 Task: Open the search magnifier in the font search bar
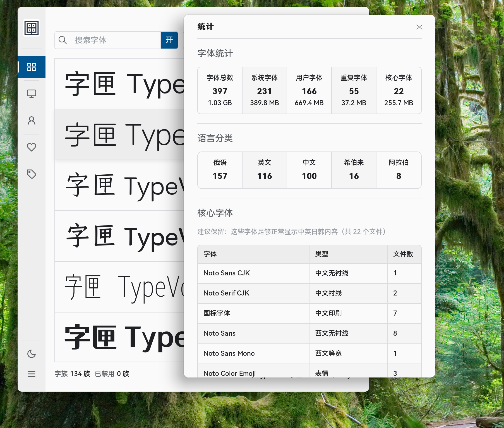point(63,40)
